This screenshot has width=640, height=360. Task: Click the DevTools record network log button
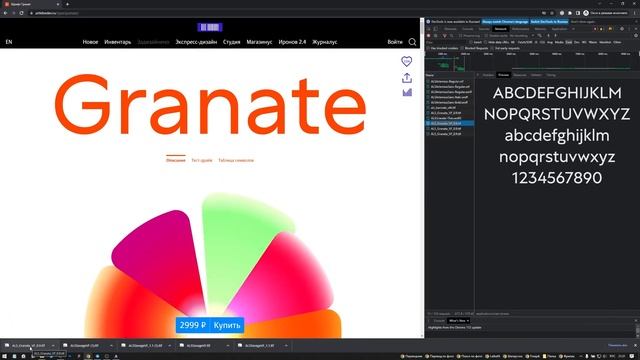tap(429, 36)
